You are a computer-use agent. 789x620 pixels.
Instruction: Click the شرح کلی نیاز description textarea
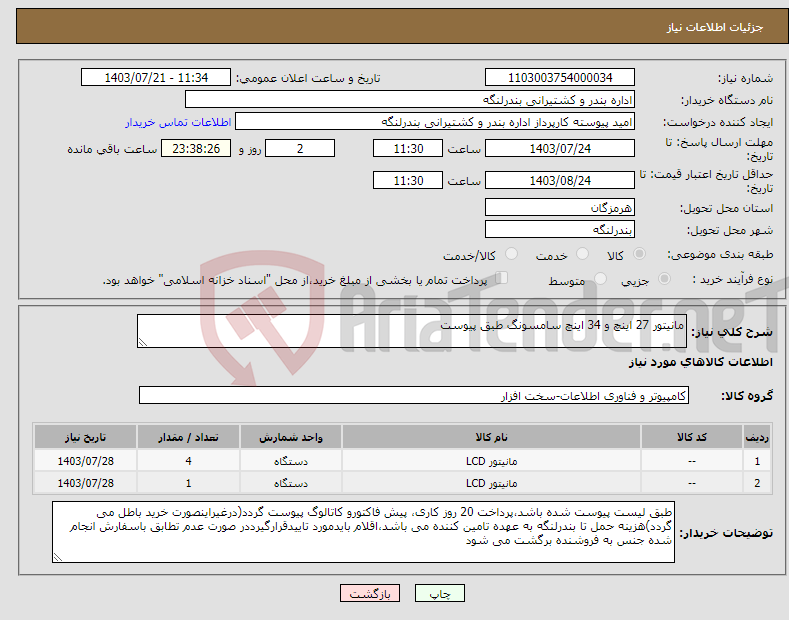click(412, 331)
